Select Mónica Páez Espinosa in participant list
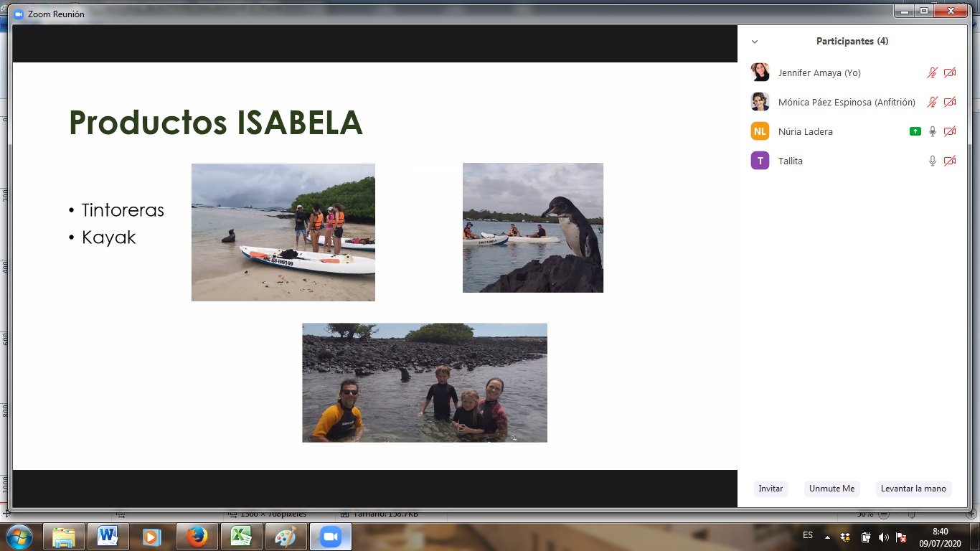980x551 pixels. (x=846, y=103)
